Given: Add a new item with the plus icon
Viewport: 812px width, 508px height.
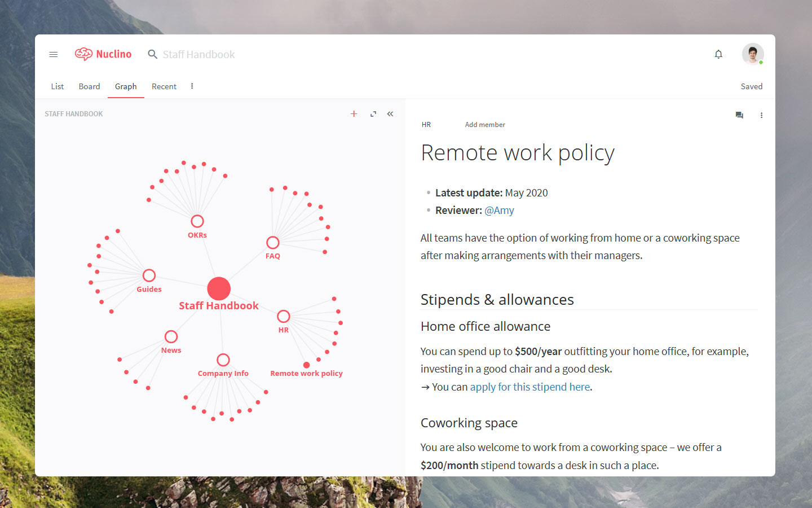Looking at the screenshot, I should pyautogui.click(x=354, y=113).
